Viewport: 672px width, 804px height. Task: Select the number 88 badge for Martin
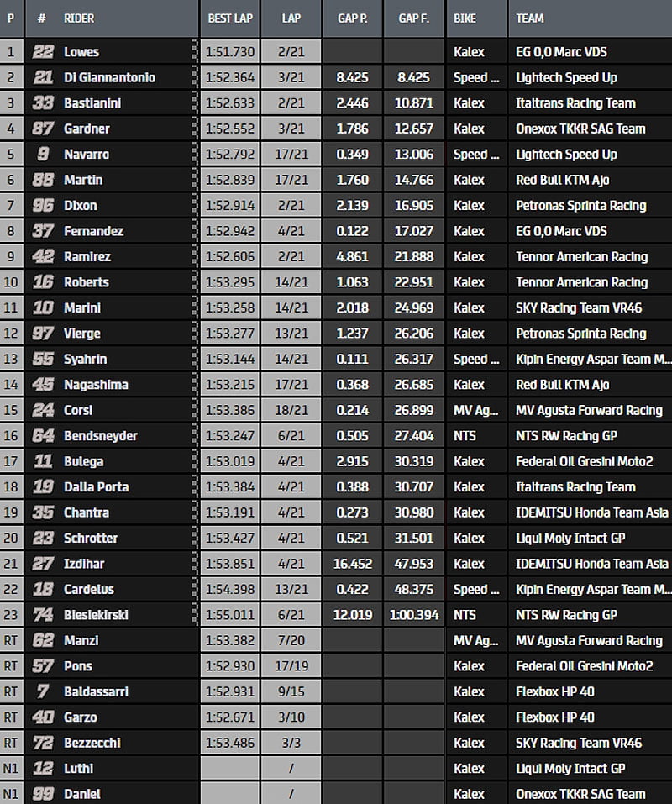click(x=42, y=180)
